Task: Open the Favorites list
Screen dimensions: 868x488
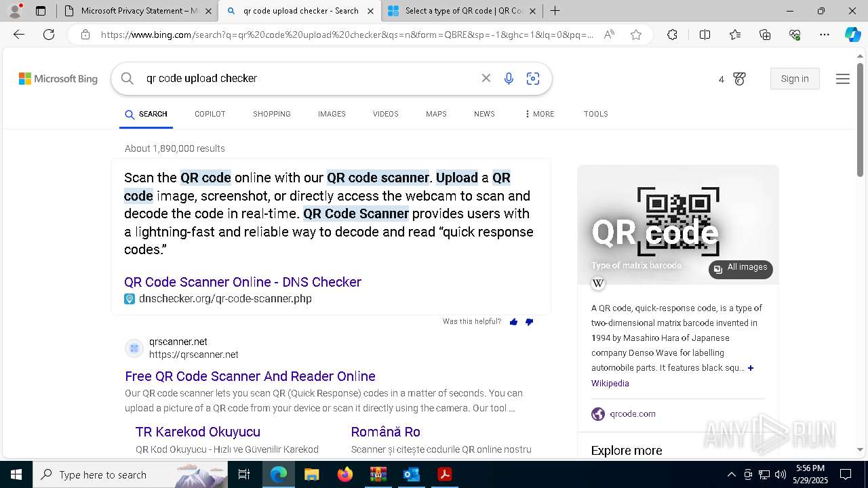Action: [x=735, y=35]
